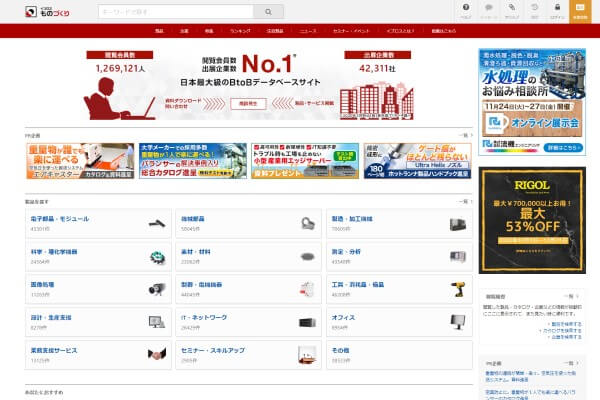The width and height of the screenshot is (600, 400).
Task: Open the 素材・材料 category
Action: [196, 251]
